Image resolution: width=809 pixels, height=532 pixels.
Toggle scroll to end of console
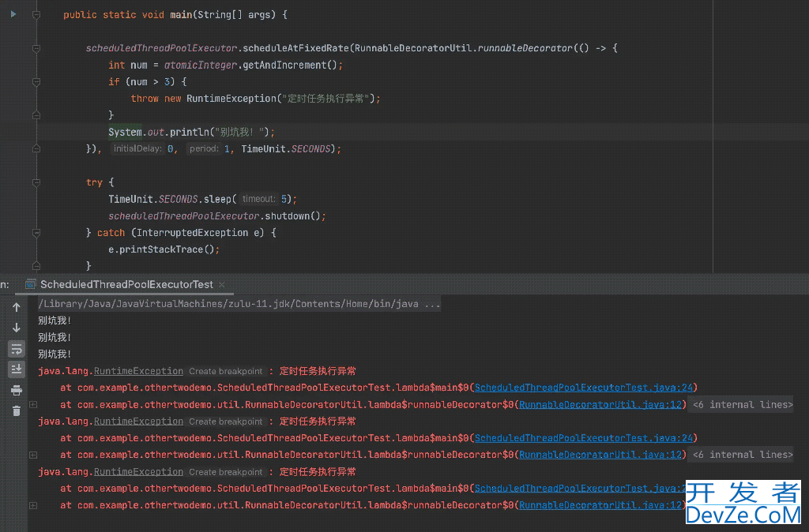(17, 369)
